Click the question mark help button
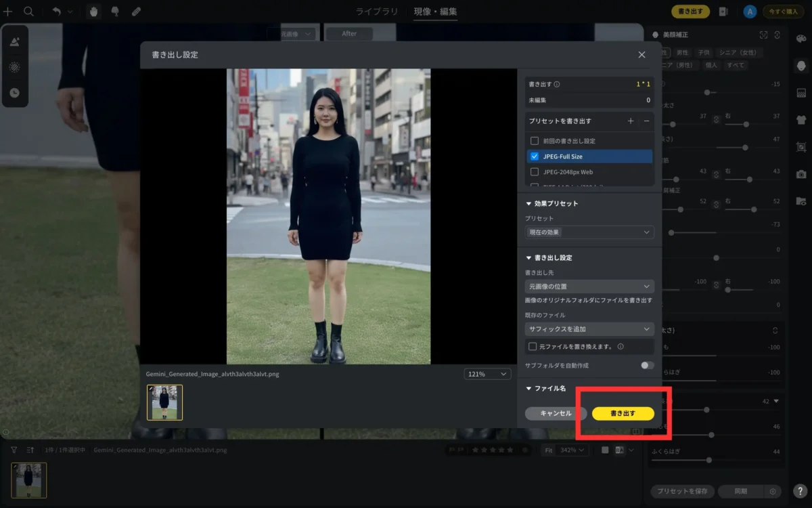The image size is (812, 508). coord(800,492)
